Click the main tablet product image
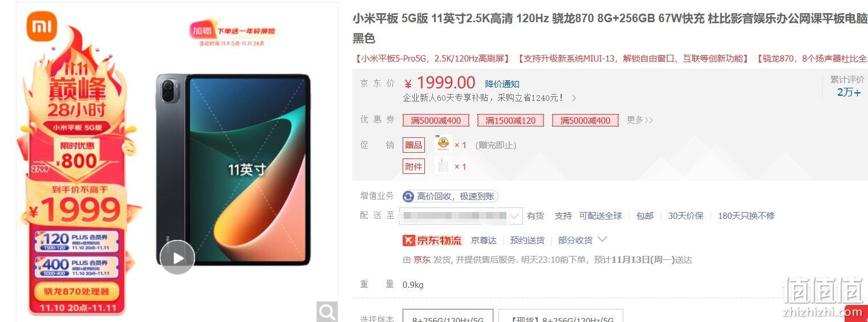 tap(233, 170)
